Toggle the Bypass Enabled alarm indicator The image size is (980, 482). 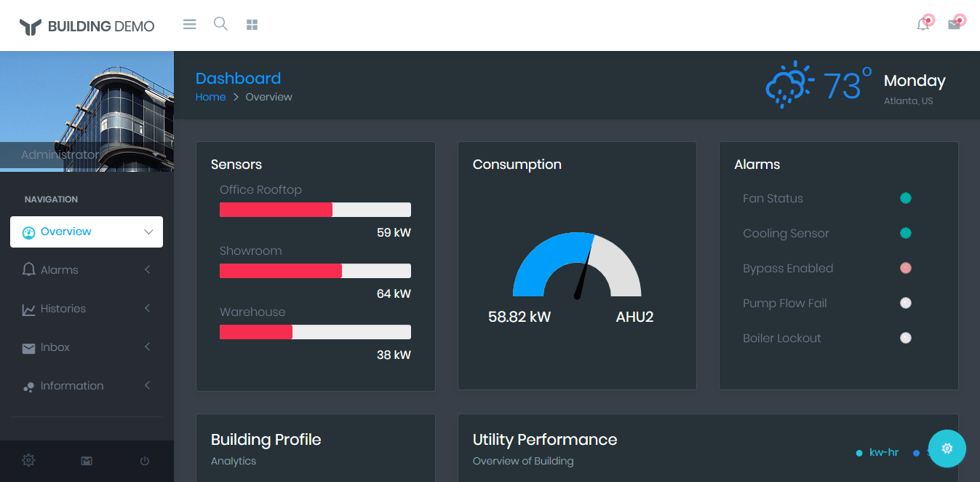click(x=905, y=267)
